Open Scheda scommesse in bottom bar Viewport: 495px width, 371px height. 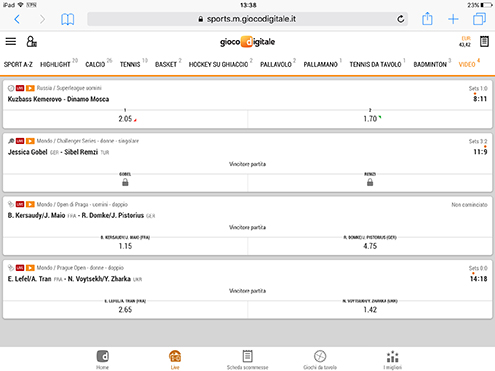pyautogui.click(x=247, y=360)
